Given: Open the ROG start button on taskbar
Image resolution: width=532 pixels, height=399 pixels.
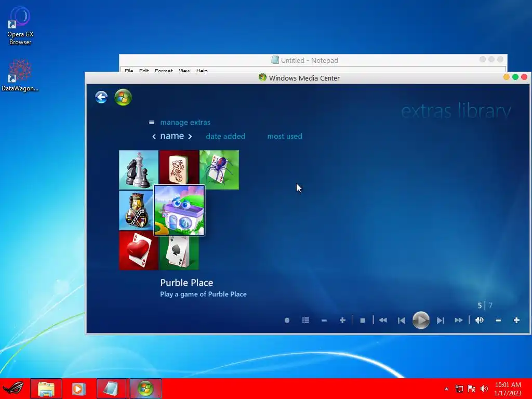Looking at the screenshot, I should coord(14,389).
